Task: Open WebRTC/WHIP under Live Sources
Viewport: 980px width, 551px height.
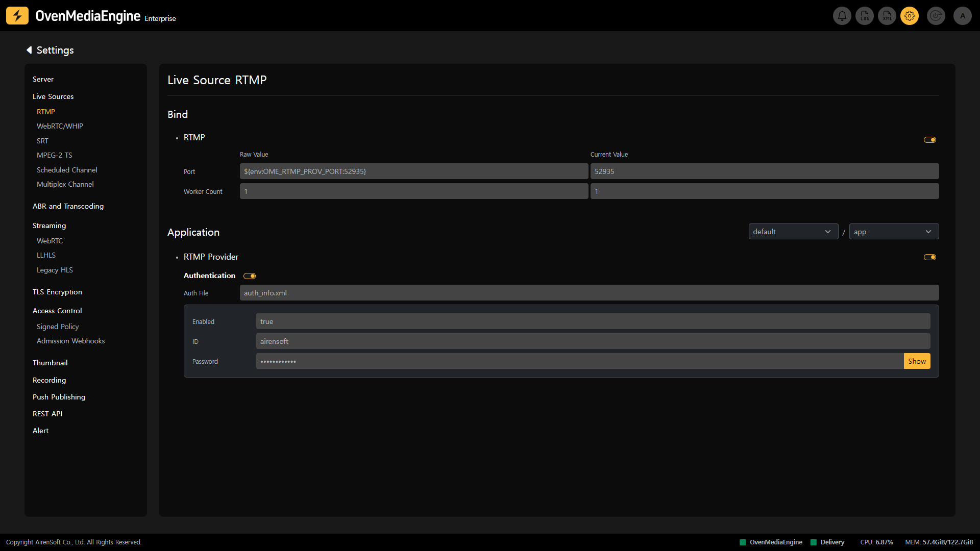Action: point(60,126)
